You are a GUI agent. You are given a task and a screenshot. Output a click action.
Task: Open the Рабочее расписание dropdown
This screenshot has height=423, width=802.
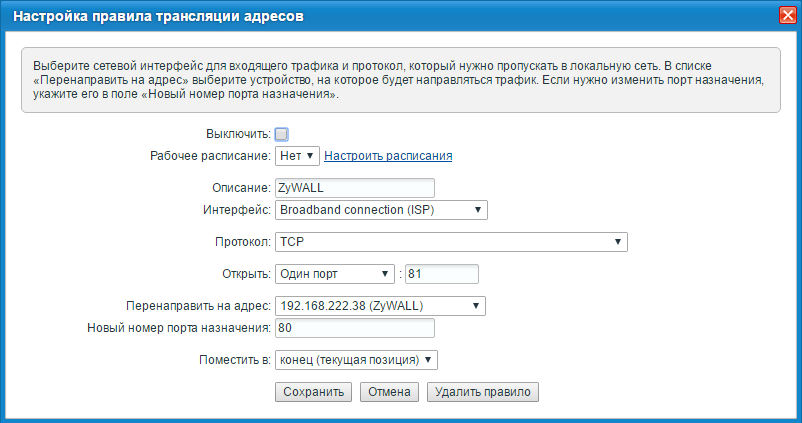click(x=297, y=156)
